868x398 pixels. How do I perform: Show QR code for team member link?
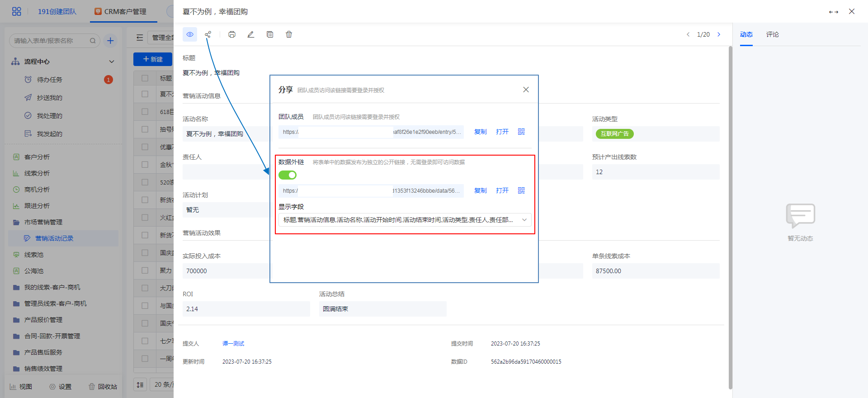(521, 132)
